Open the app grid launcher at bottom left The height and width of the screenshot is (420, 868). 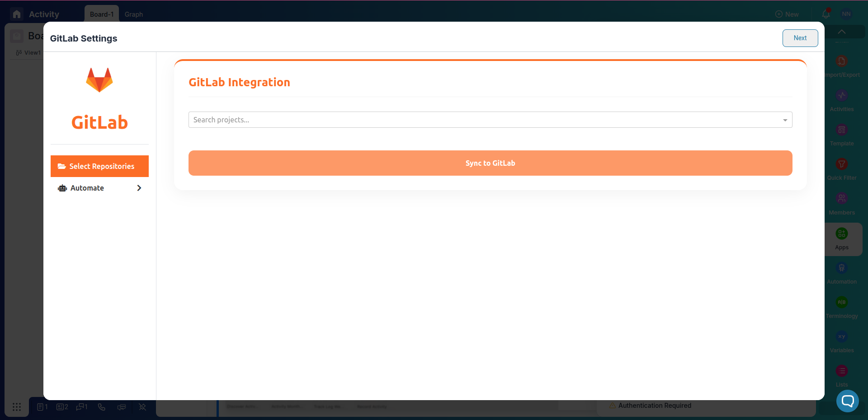(x=17, y=407)
